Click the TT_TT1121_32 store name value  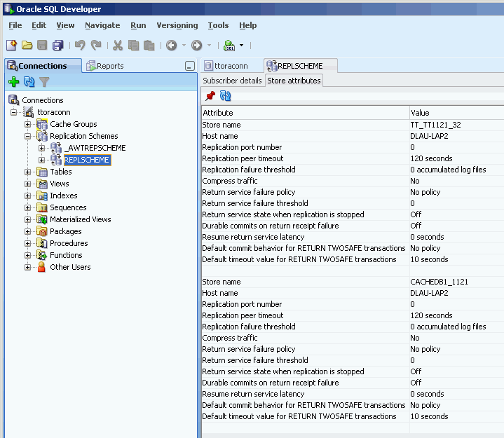(435, 125)
